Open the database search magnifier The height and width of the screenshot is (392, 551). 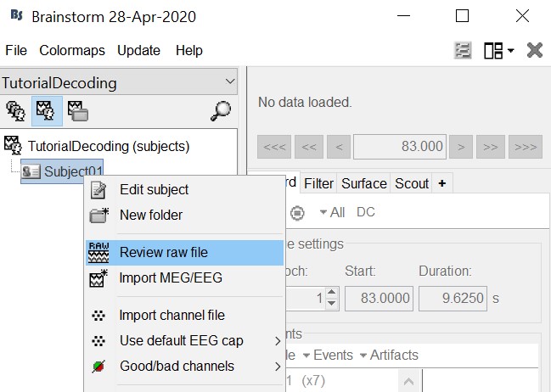(220, 111)
